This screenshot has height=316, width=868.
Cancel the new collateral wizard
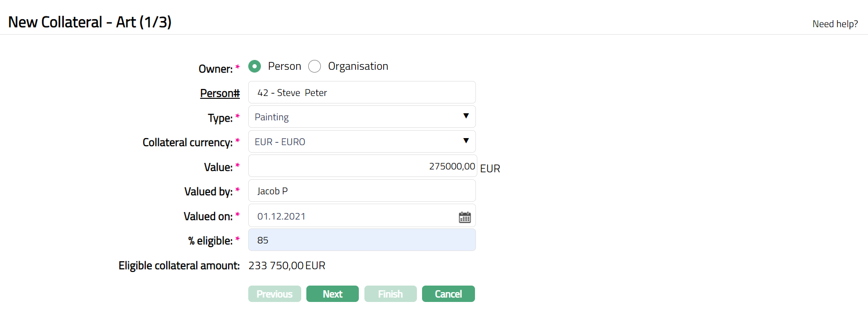click(448, 294)
